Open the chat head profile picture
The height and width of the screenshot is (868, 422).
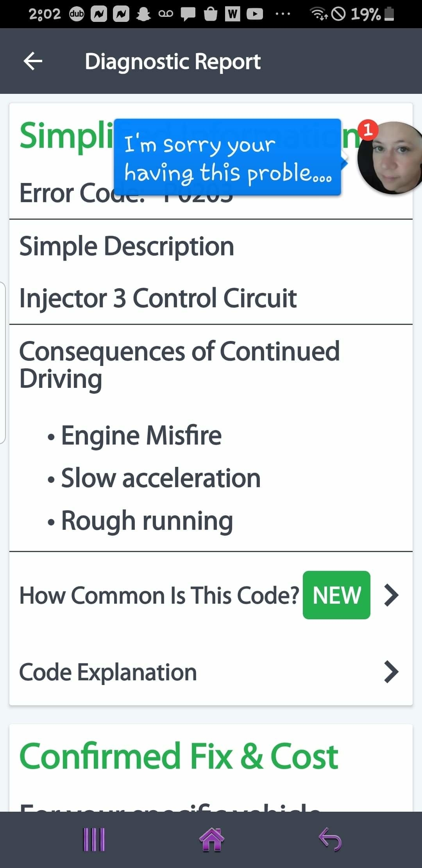pos(391,158)
